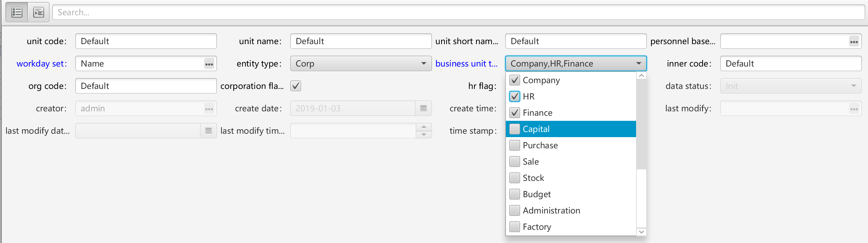Increase last modify time spinner up
Viewport: 868px width, 243px height.
click(x=423, y=127)
